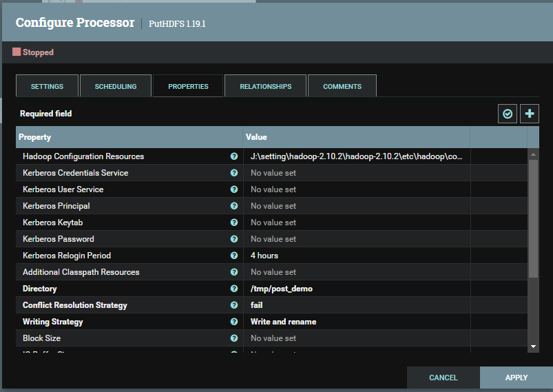Click help icon for Kerberos Relogin Period

point(234,256)
